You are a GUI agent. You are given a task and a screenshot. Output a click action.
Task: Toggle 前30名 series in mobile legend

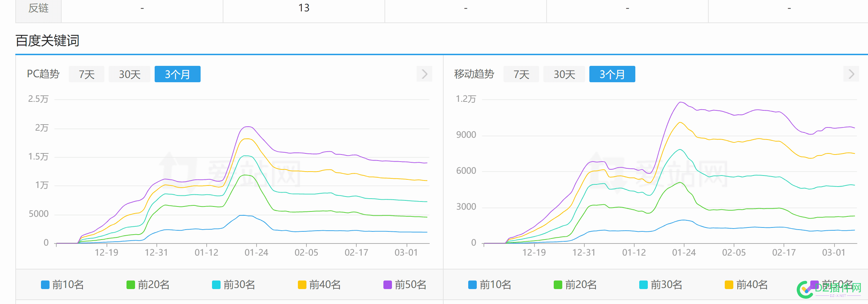pyautogui.click(x=661, y=285)
